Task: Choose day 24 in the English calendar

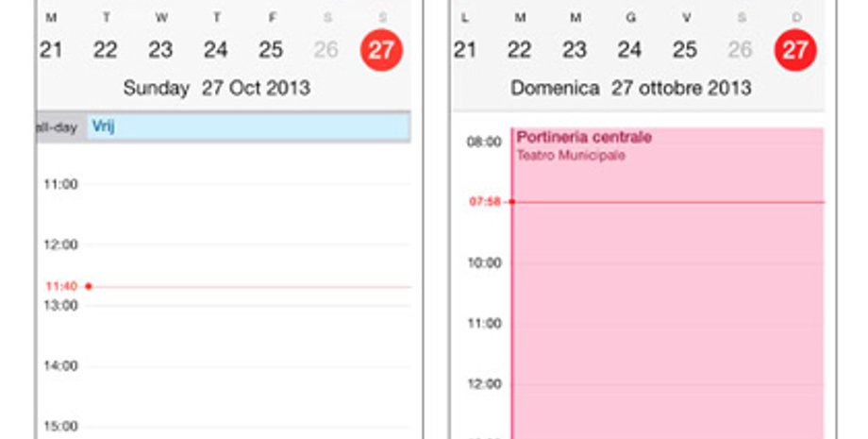Action: click(x=216, y=50)
